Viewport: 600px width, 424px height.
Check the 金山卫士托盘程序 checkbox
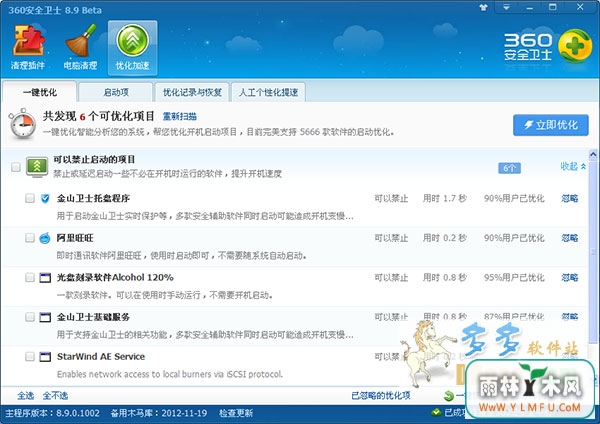pyautogui.click(x=30, y=198)
